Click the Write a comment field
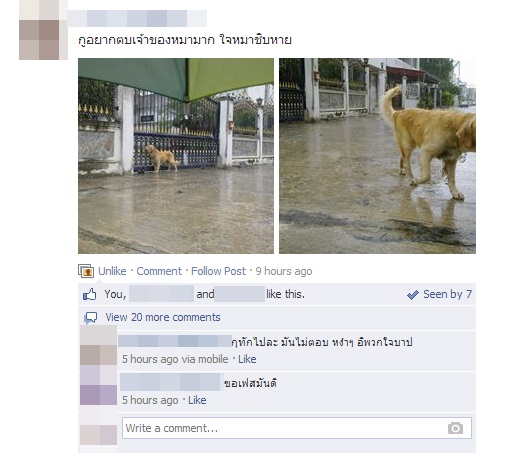Screen dimensions: 525x469 click(297, 428)
